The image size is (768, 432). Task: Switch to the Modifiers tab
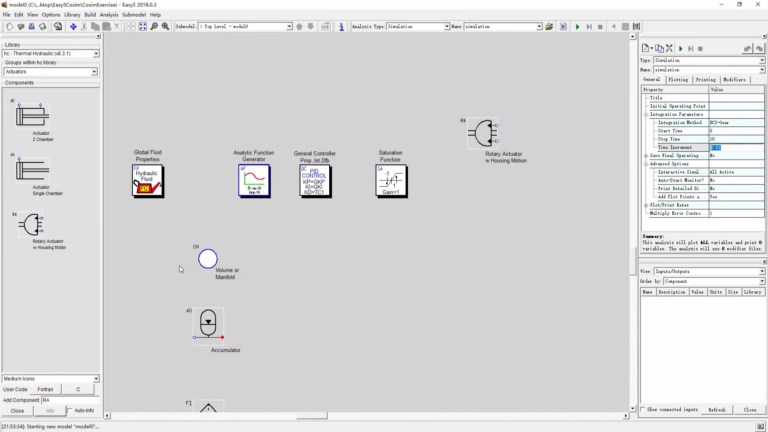734,79
